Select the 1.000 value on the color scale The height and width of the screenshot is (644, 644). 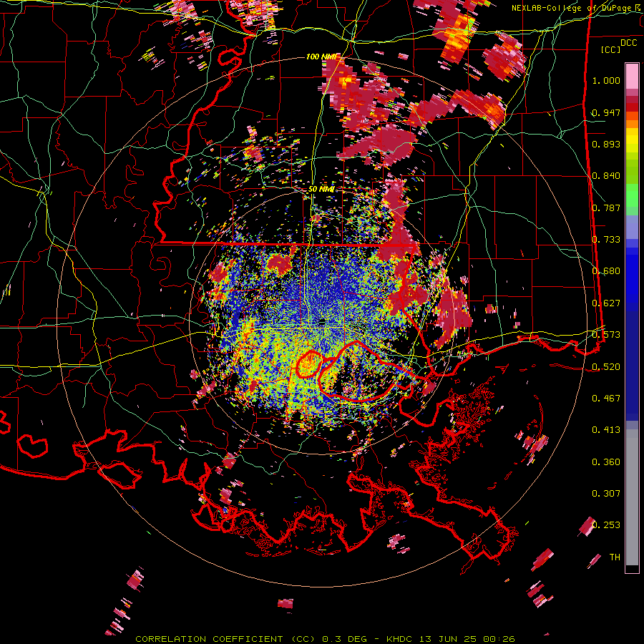[606, 80]
